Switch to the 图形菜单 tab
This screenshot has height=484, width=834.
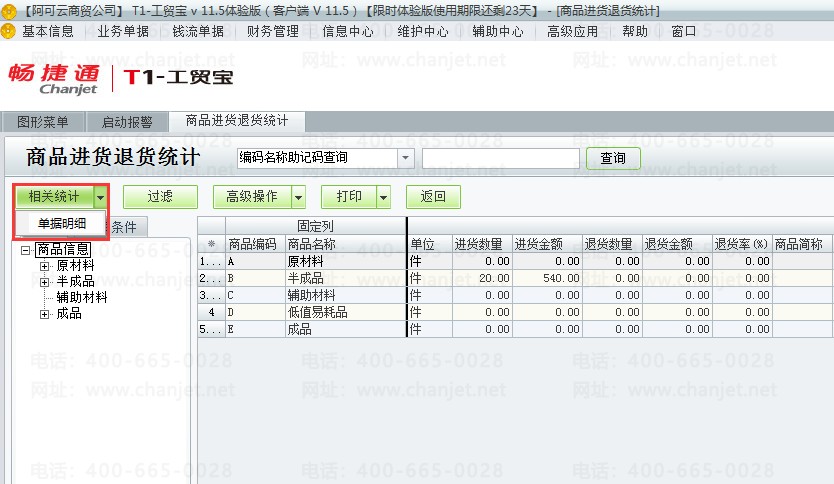click(43, 122)
